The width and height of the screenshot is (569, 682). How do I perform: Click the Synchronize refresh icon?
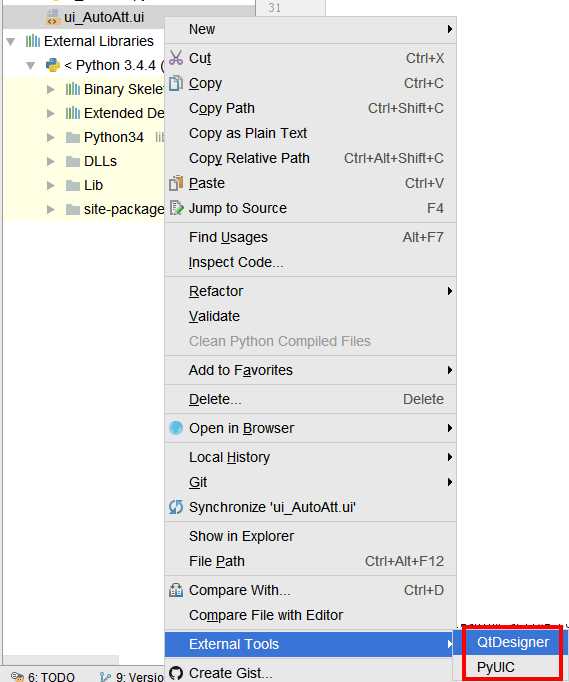(x=176, y=507)
